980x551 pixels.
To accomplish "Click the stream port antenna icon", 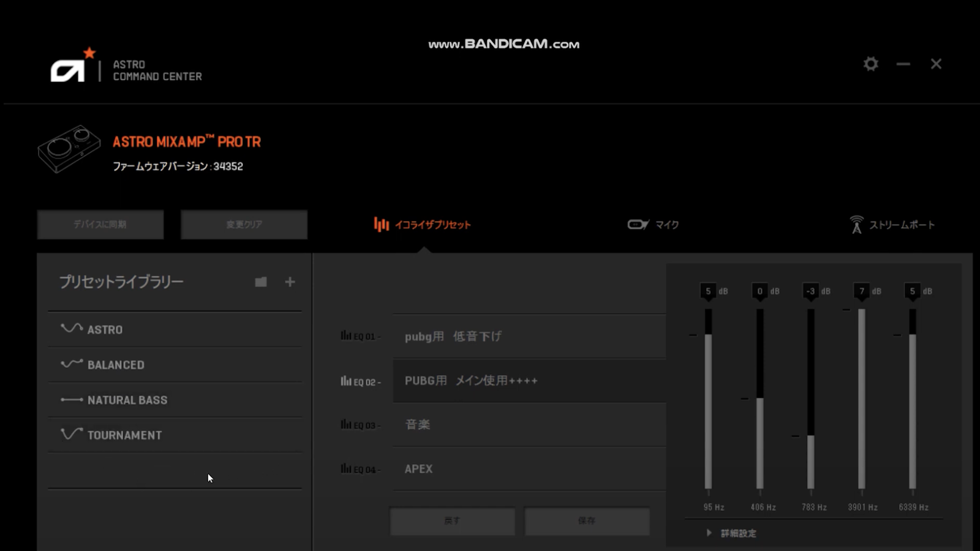I will [x=856, y=225].
